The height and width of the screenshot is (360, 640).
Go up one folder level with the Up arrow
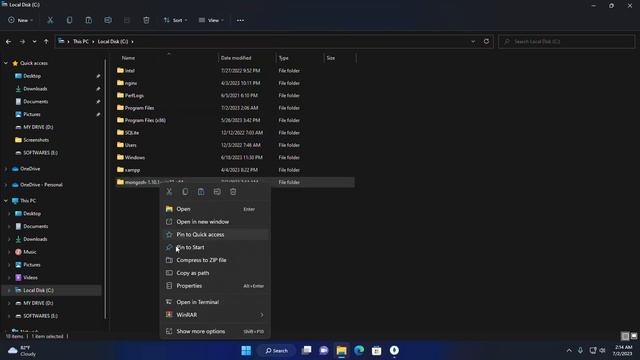[46, 42]
